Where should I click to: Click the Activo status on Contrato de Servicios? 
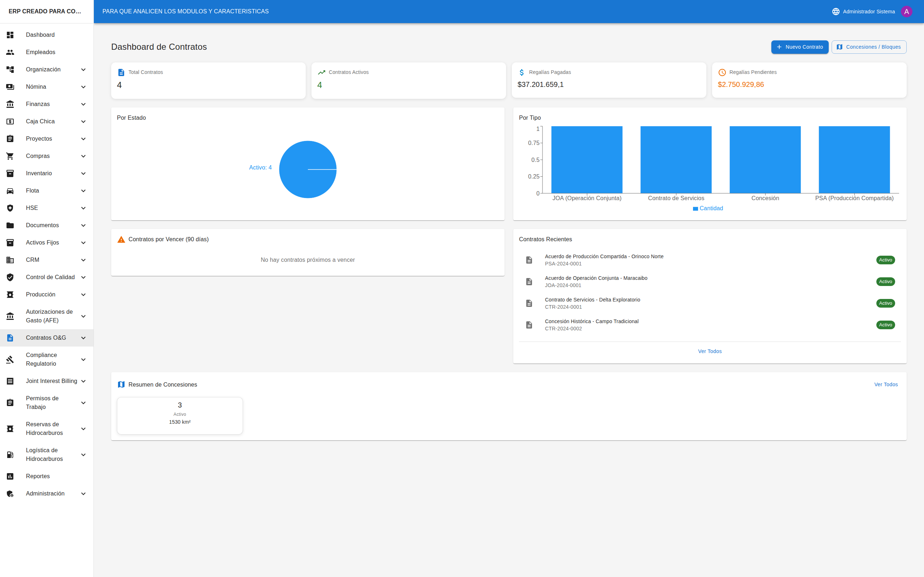click(885, 303)
